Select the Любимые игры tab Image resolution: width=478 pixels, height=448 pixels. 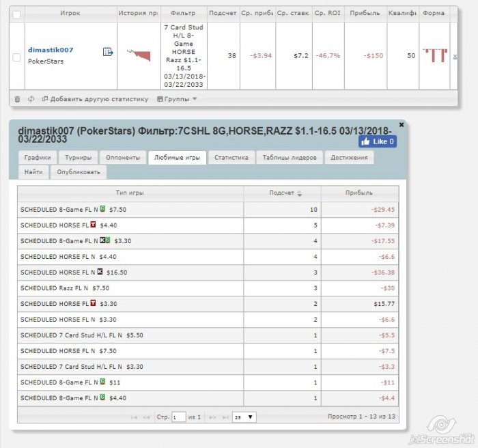pos(177,157)
